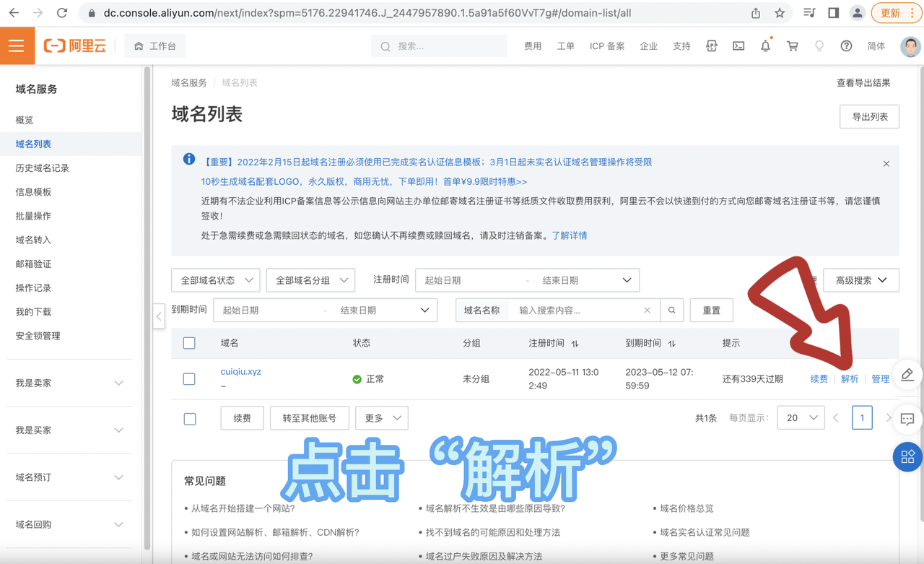
Task: Open 费用 top menu
Action: click(533, 46)
